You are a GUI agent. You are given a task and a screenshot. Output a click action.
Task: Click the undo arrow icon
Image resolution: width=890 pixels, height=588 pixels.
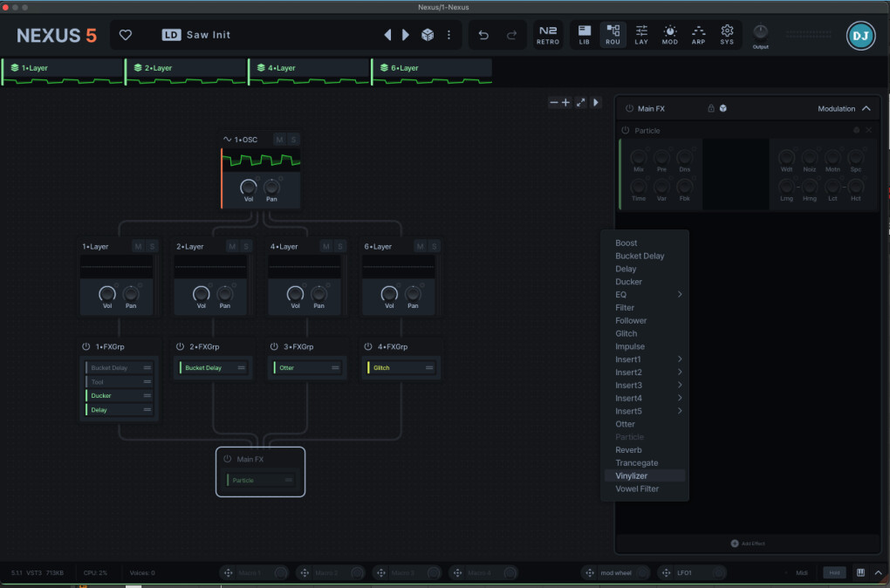tap(483, 35)
